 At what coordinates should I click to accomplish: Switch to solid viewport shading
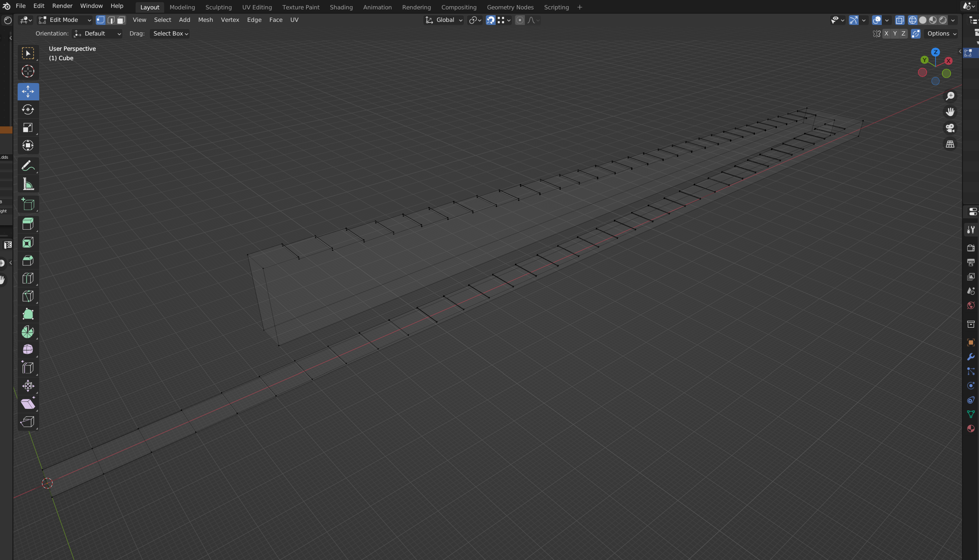point(922,20)
